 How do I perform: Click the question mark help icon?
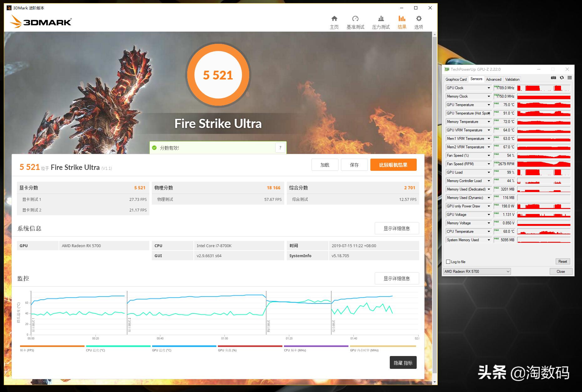(280, 148)
